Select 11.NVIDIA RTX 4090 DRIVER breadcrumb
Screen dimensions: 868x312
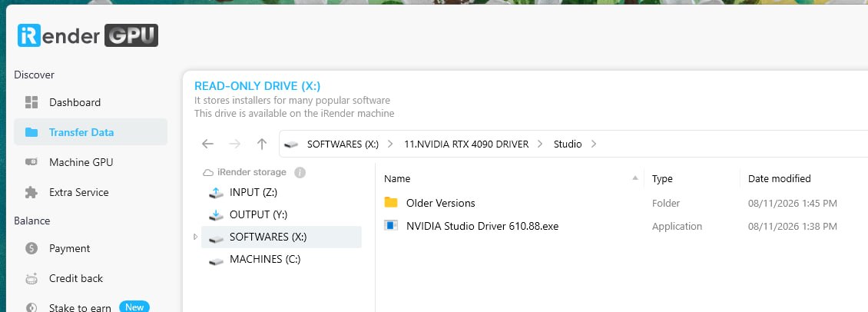[x=467, y=144]
